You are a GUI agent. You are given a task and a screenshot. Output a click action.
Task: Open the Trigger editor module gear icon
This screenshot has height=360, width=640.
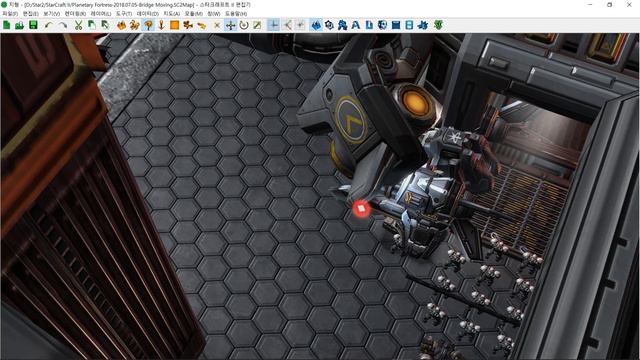tap(329, 25)
